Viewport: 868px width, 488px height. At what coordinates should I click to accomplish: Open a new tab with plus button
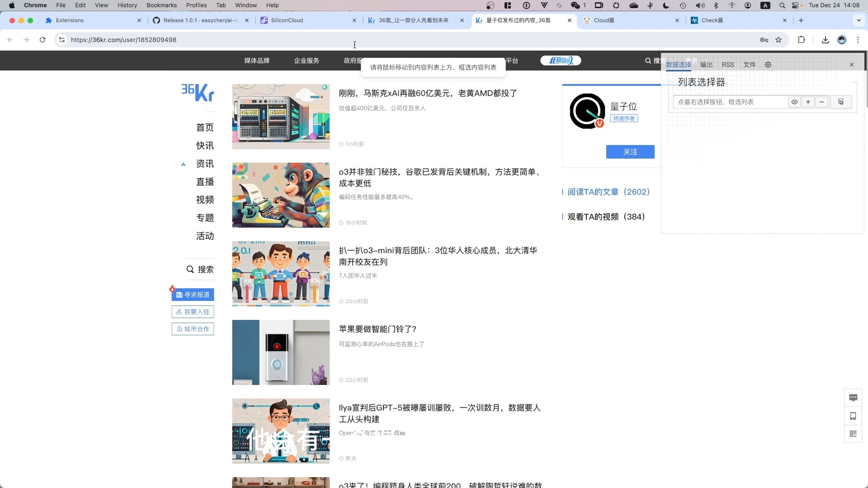point(801,20)
